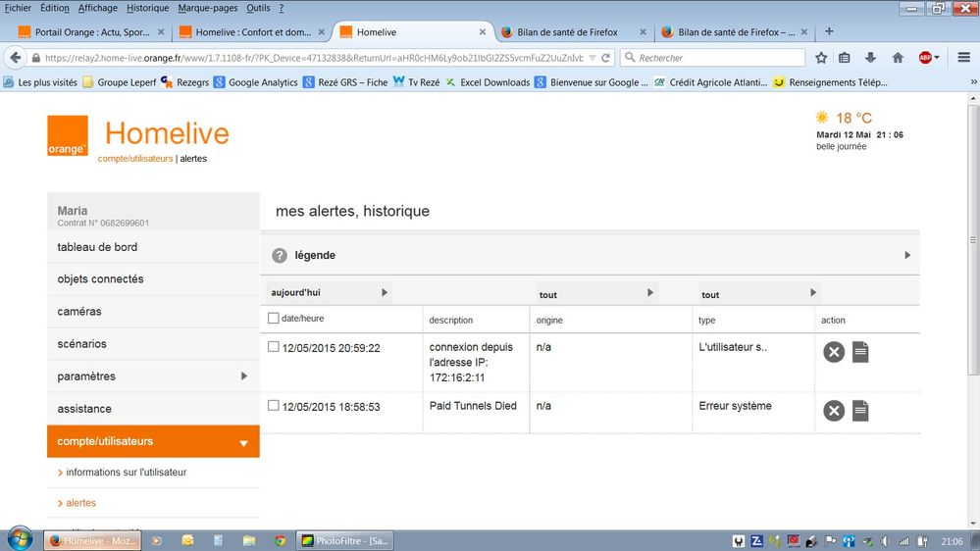The width and height of the screenshot is (980, 551).
Task: Click the légende help question mark icon
Action: click(x=280, y=256)
